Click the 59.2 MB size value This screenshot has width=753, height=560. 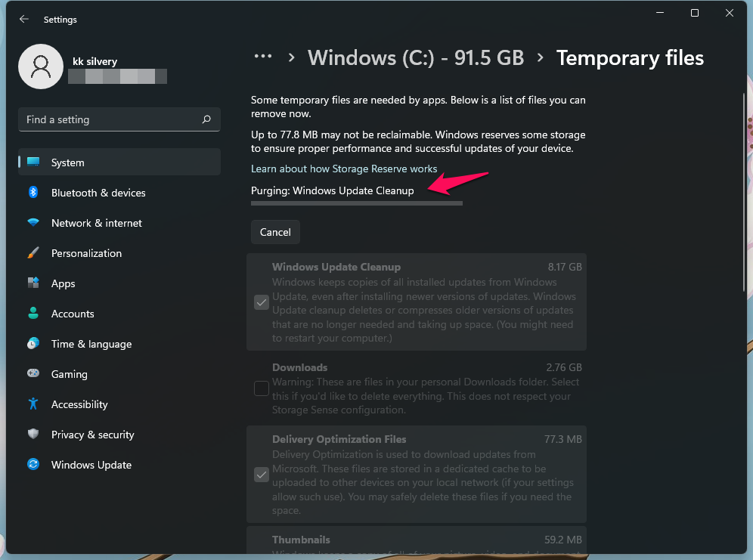(562, 540)
